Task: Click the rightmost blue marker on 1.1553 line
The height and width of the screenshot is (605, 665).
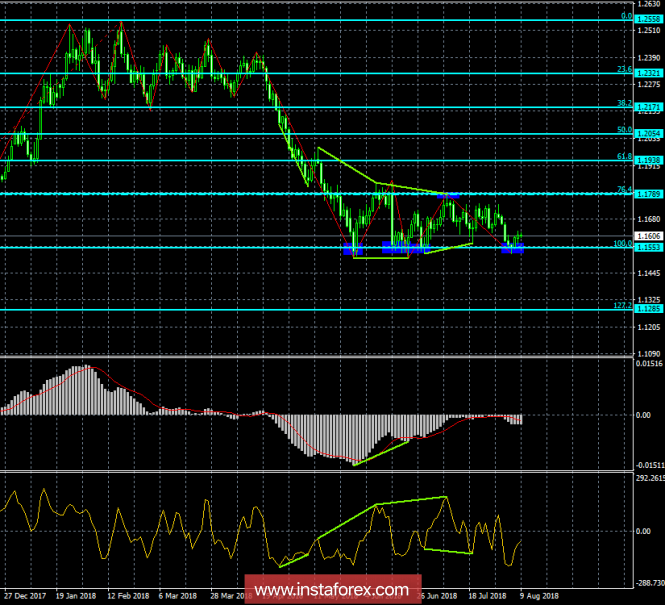Action: tap(513, 248)
